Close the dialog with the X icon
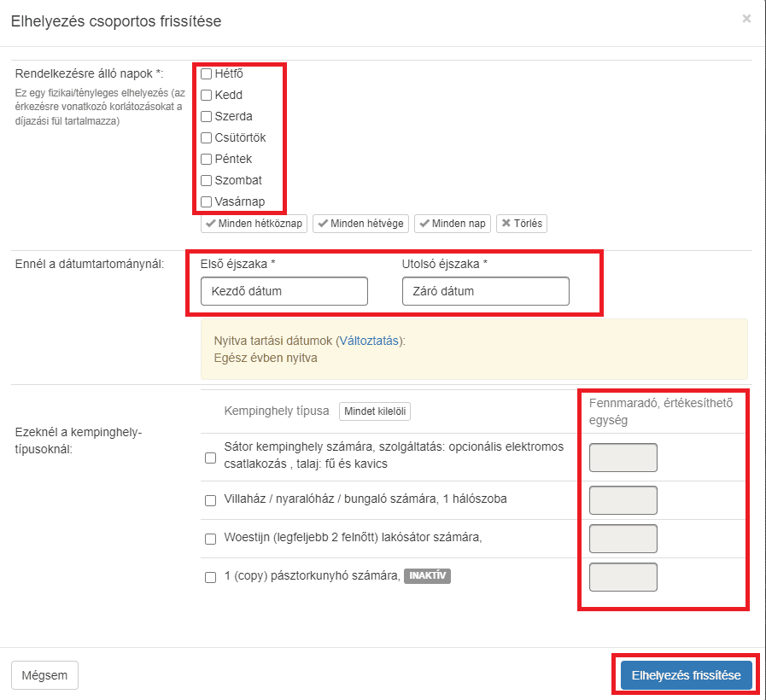 point(746,19)
